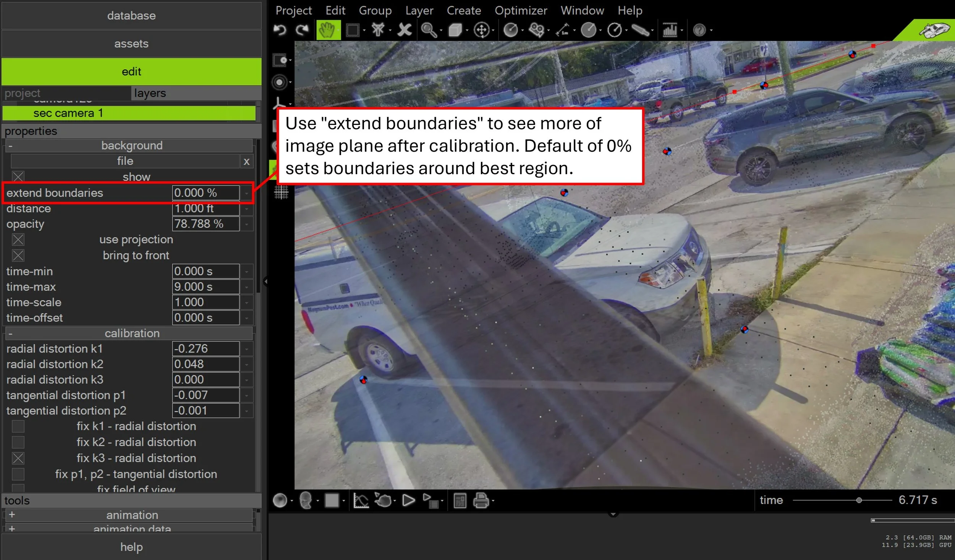The image size is (955, 560).
Task: Click the assets panel button
Action: [x=131, y=44]
